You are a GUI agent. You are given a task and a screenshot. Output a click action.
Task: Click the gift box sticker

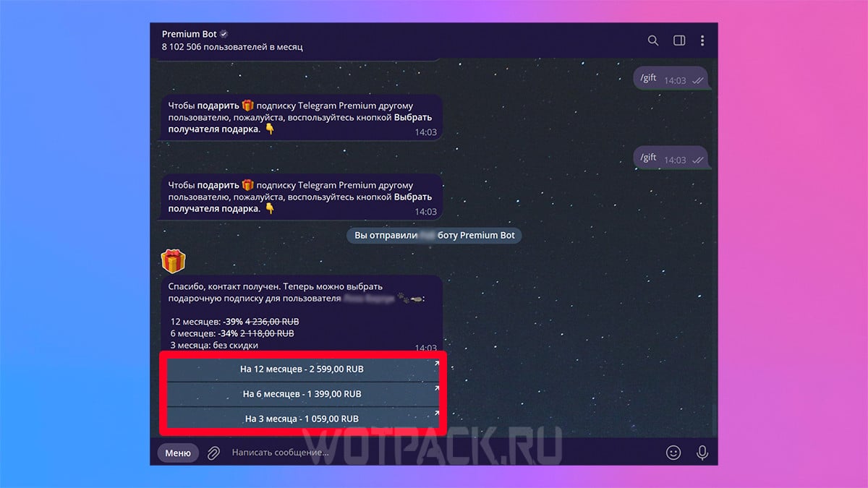click(x=174, y=260)
